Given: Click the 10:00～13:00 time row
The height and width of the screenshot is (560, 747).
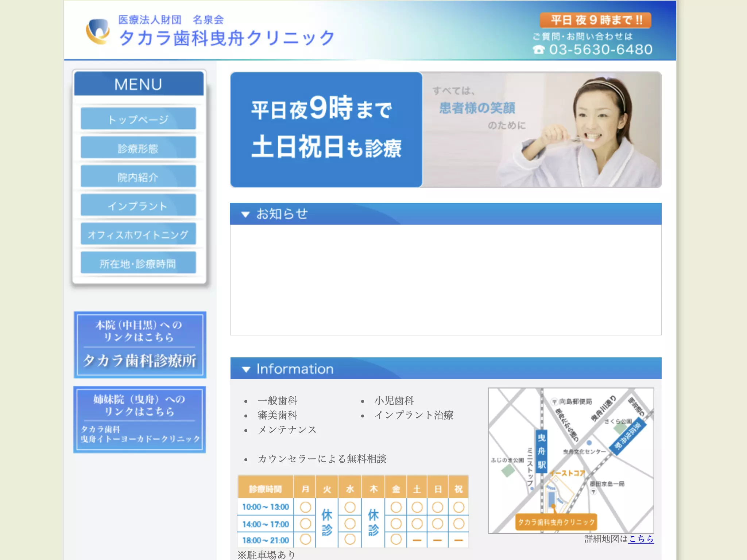Looking at the screenshot, I should (x=353, y=507).
